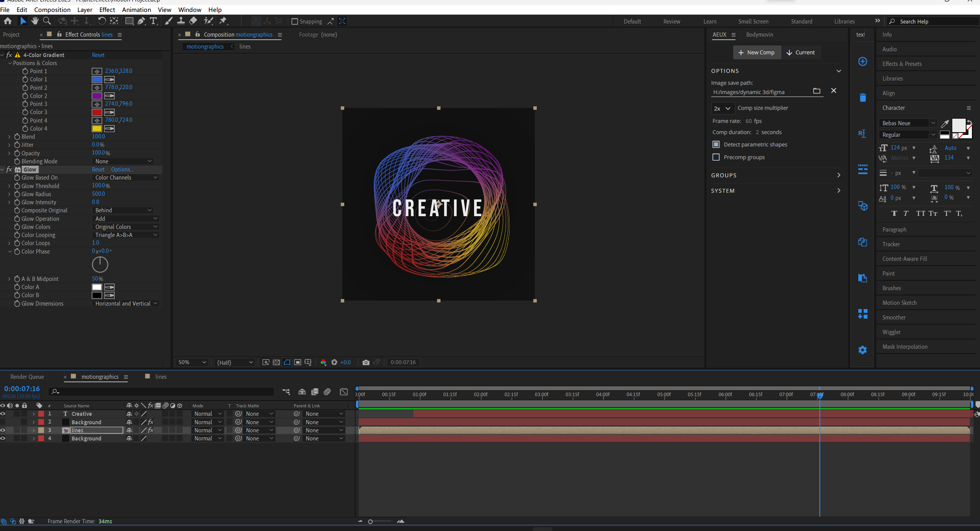This screenshot has height=531, width=980.
Task: Toggle All Caps text style
Action: pos(921,213)
